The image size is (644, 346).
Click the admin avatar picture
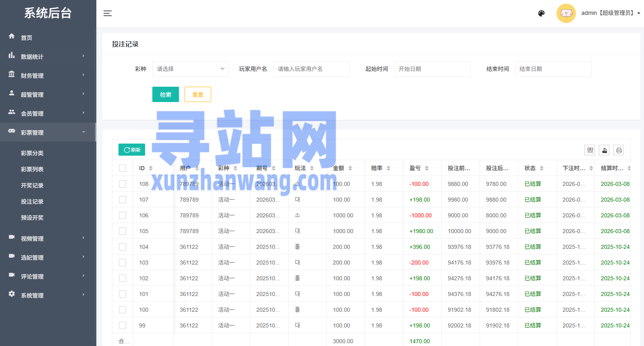coord(566,13)
